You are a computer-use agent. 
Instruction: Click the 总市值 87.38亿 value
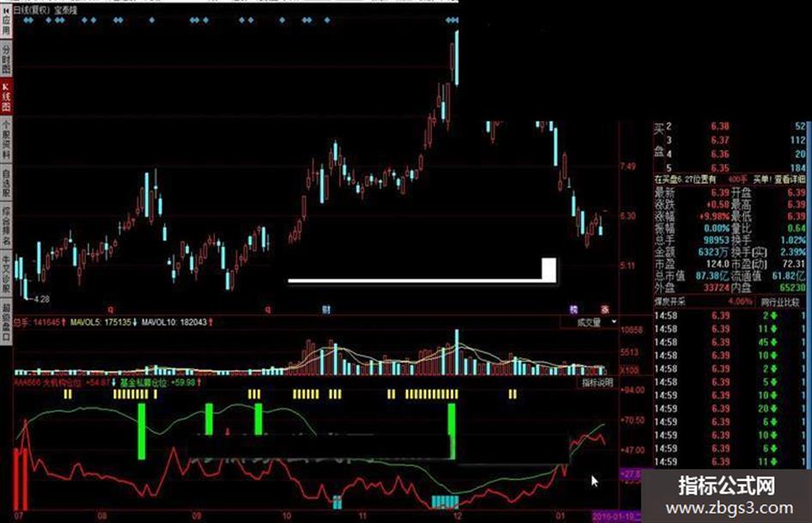tap(712, 276)
